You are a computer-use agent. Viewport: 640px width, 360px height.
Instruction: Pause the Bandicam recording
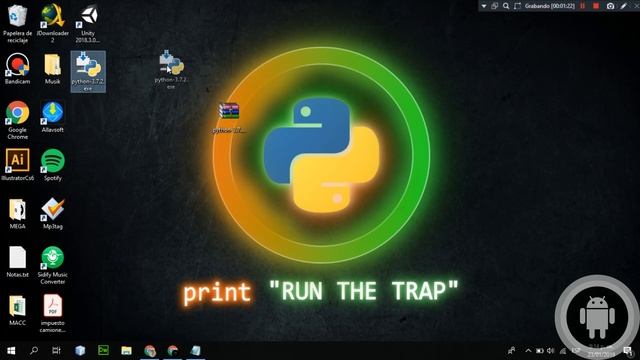[582, 6]
